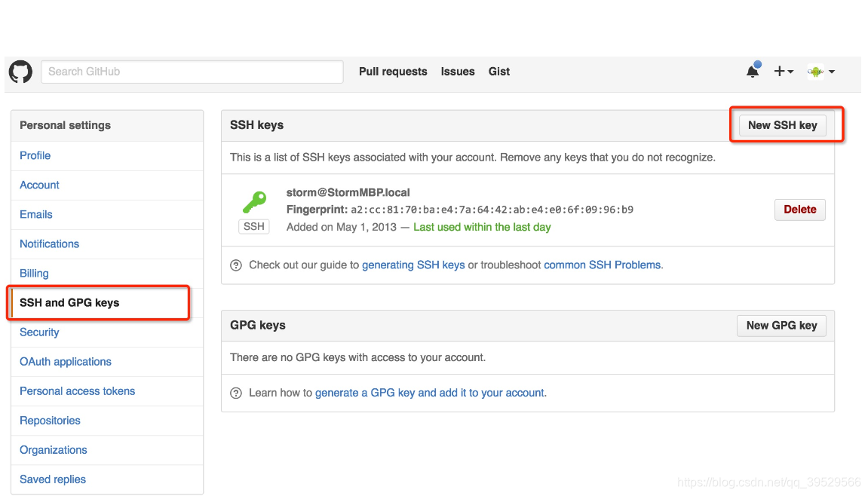This screenshot has height=496, width=868.
Task: Open Gist from the top nav
Action: tap(498, 72)
